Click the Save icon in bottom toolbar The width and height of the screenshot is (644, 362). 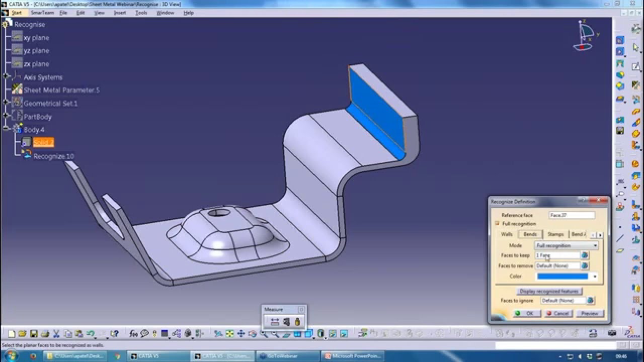pos(34,333)
